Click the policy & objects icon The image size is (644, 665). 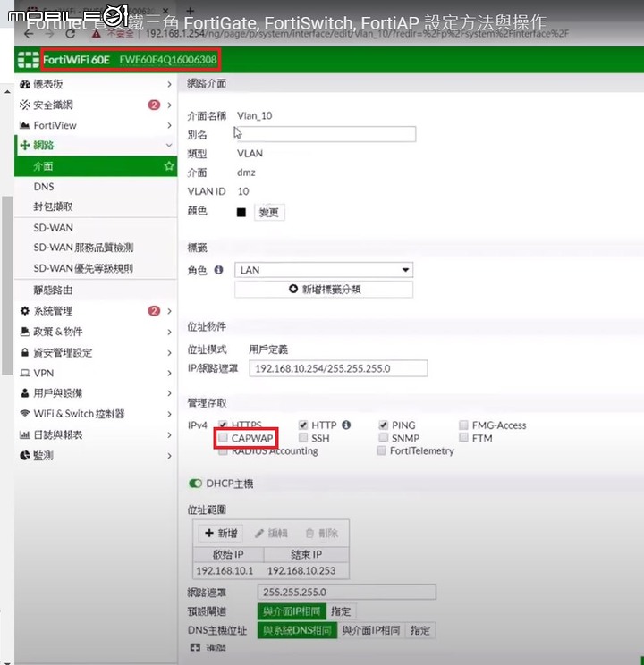pos(25,332)
